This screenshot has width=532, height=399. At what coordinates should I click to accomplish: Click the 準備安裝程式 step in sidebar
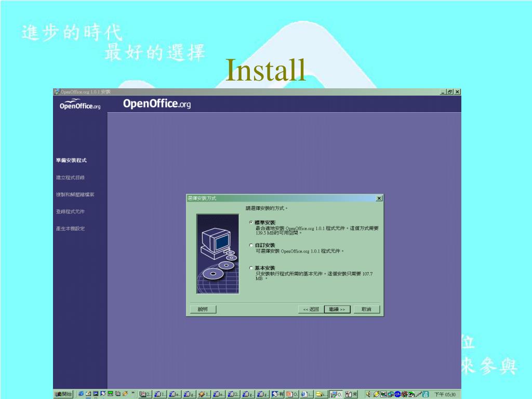[x=71, y=160]
